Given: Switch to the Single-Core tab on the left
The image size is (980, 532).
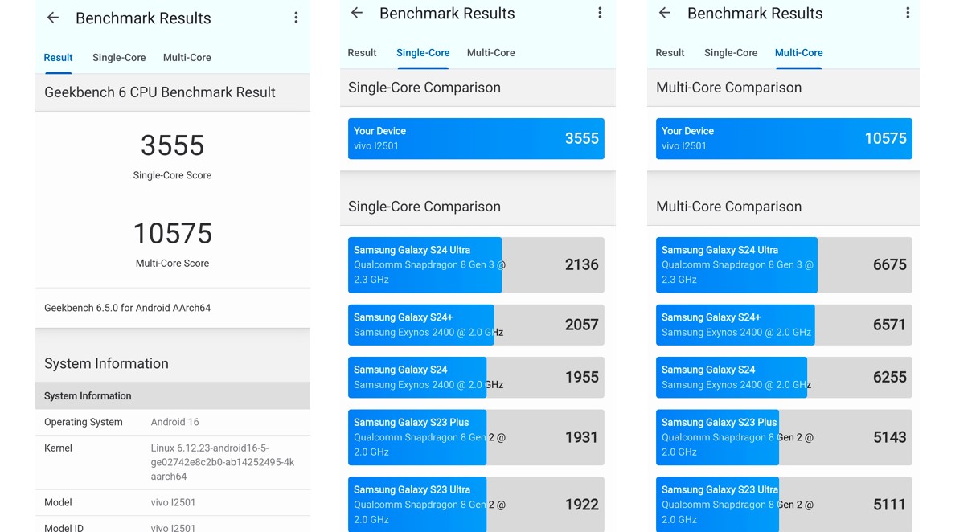Looking at the screenshot, I should 118,57.
